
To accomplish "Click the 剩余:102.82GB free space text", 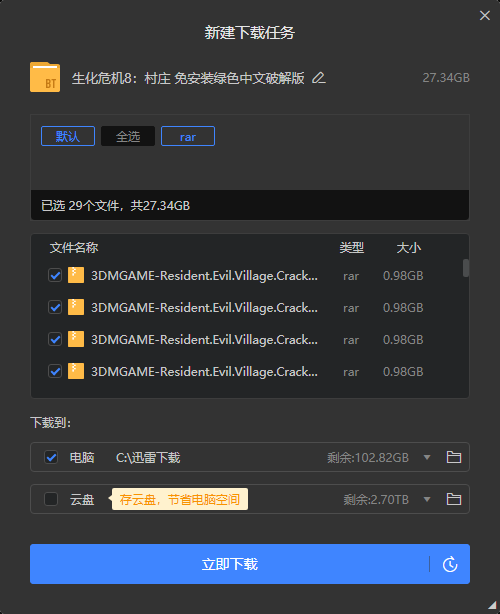I will (368, 457).
